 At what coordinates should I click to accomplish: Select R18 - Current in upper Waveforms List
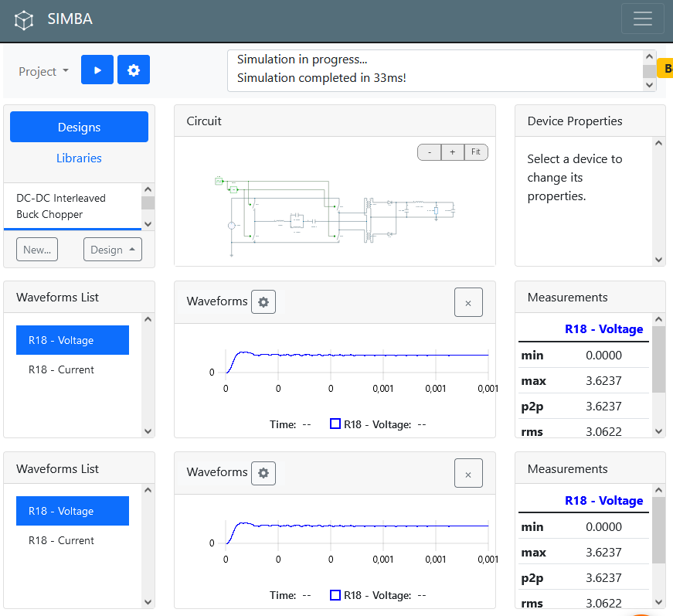(x=73, y=369)
